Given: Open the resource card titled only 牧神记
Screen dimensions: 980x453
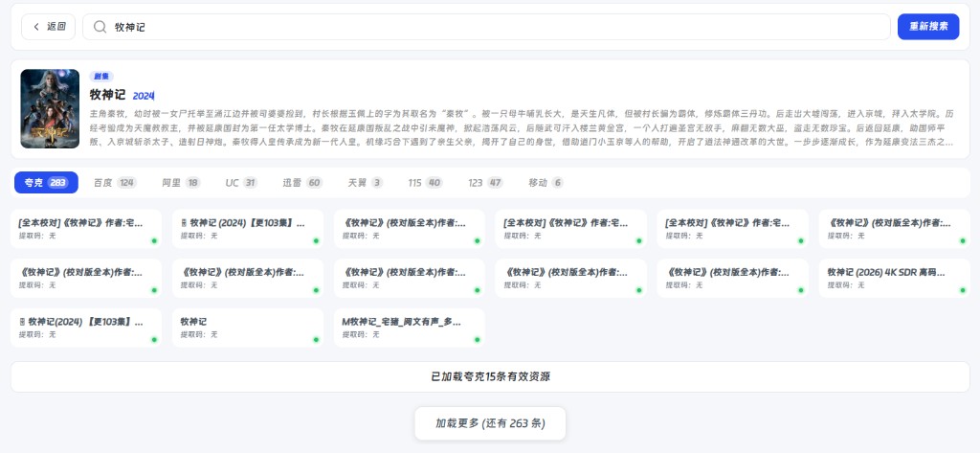Looking at the screenshot, I should pos(248,328).
